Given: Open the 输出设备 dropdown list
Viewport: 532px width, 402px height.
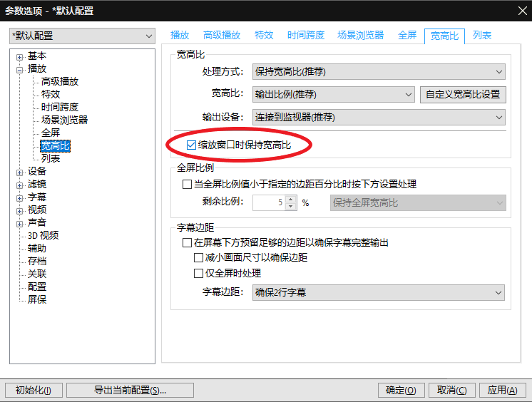Looking at the screenshot, I should pyautogui.click(x=379, y=118).
